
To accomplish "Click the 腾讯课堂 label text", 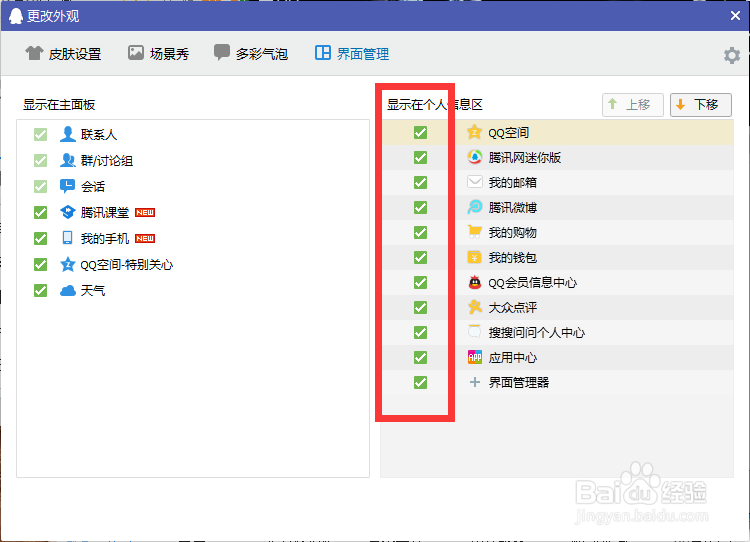I will (x=105, y=212).
